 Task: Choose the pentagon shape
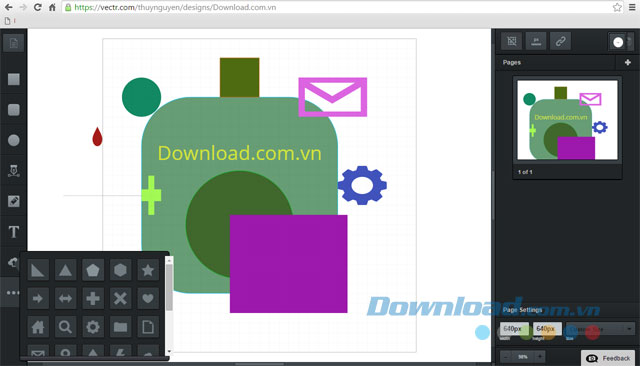(x=93, y=270)
